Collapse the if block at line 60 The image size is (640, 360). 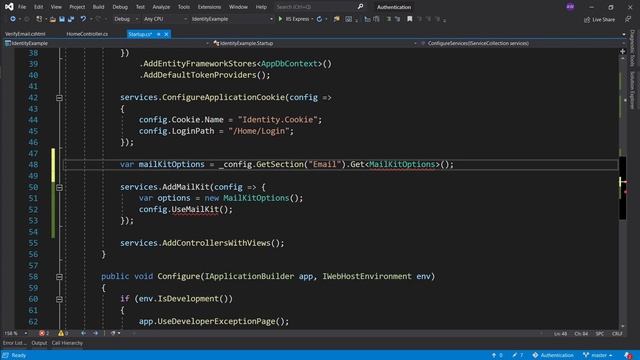pos(59,299)
